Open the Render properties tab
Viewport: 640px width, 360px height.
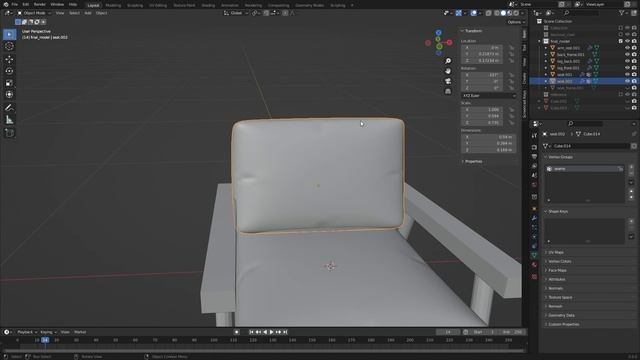534,147
